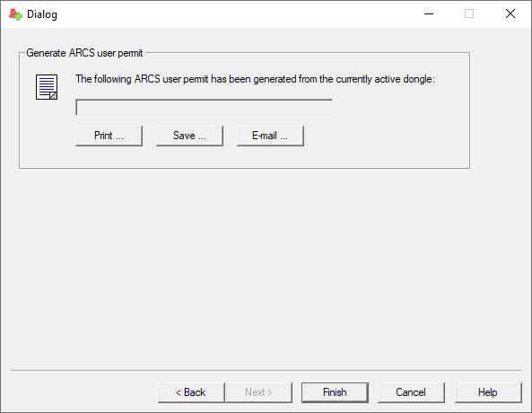Click the "Dialog" window title text

pos(42,14)
